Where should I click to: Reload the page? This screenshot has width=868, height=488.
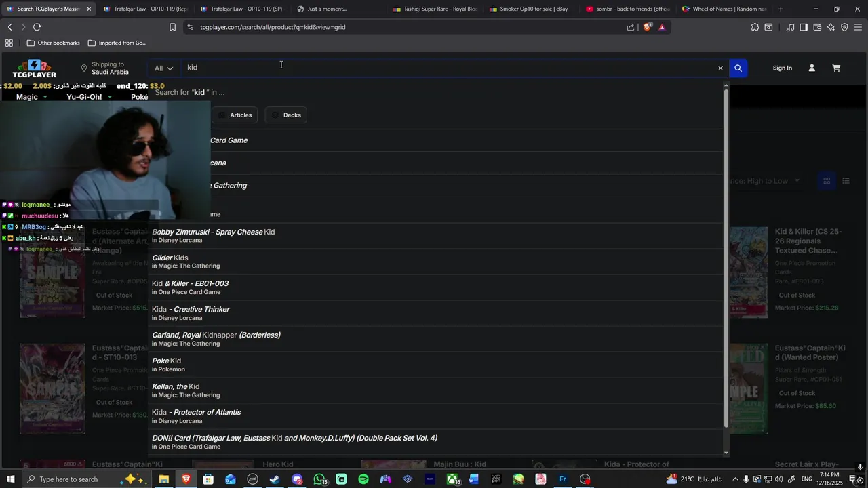37,27
